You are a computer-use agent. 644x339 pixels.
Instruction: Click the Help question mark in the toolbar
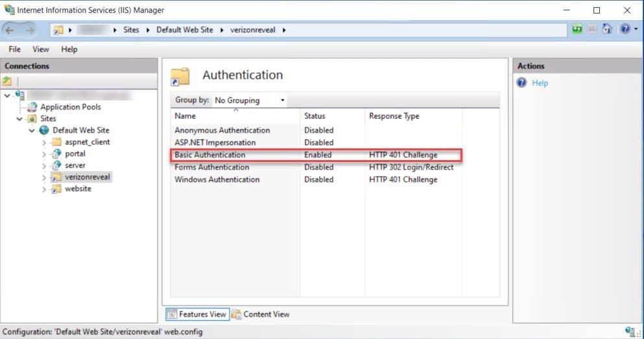(625, 29)
